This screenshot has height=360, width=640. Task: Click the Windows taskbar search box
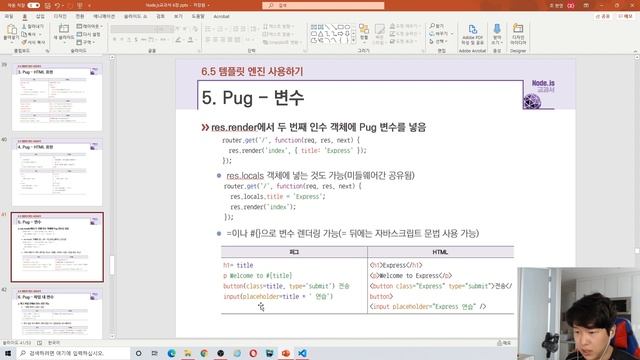[73, 353]
